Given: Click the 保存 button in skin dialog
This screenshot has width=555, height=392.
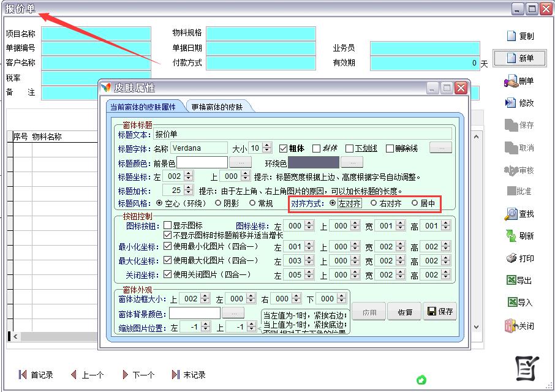Looking at the screenshot, I should tap(439, 312).
